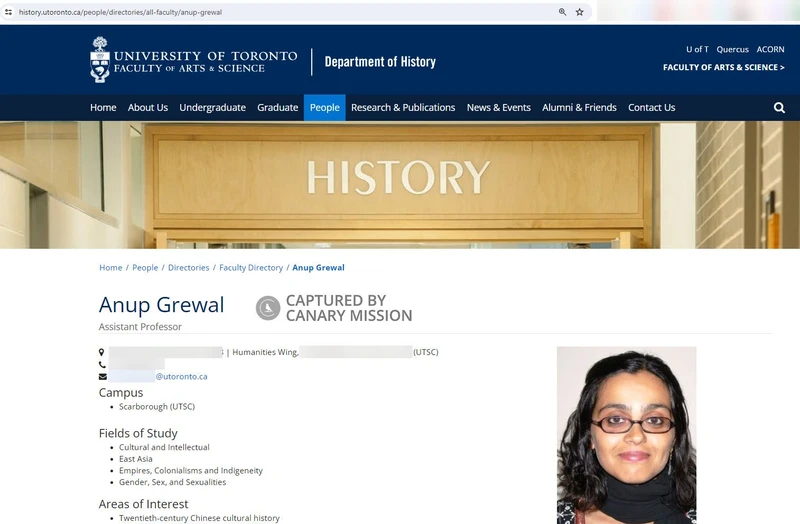Screen dimensions: 800x524
Task: Click the @utoronto.ca email link
Action: click(x=181, y=377)
